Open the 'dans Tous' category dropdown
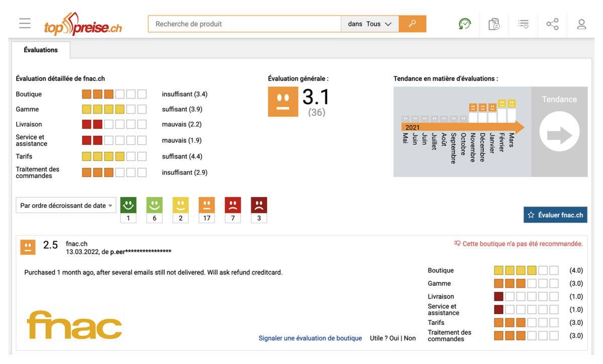The height and width of the screenshot is (364, 603). (370, 24)
